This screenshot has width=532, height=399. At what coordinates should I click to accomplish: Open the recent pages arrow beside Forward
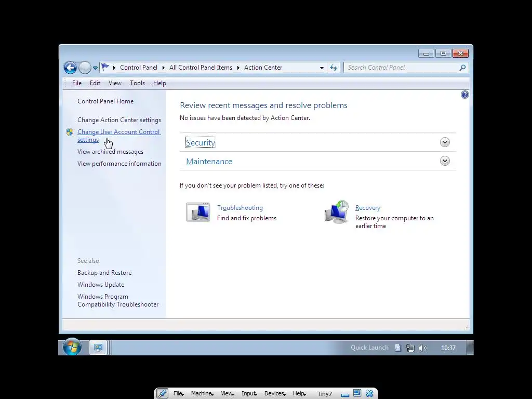(96, 68)
